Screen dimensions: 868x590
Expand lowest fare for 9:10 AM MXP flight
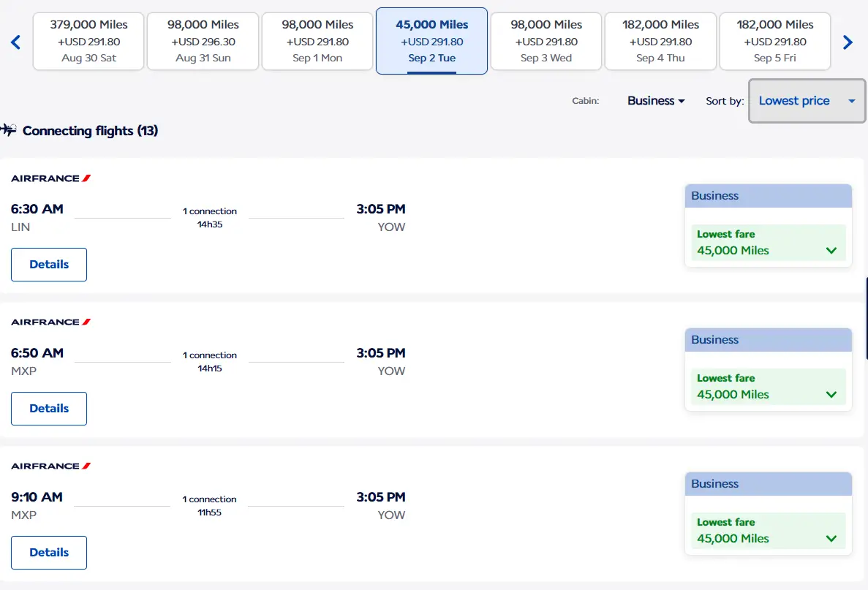tap(768, 531)
